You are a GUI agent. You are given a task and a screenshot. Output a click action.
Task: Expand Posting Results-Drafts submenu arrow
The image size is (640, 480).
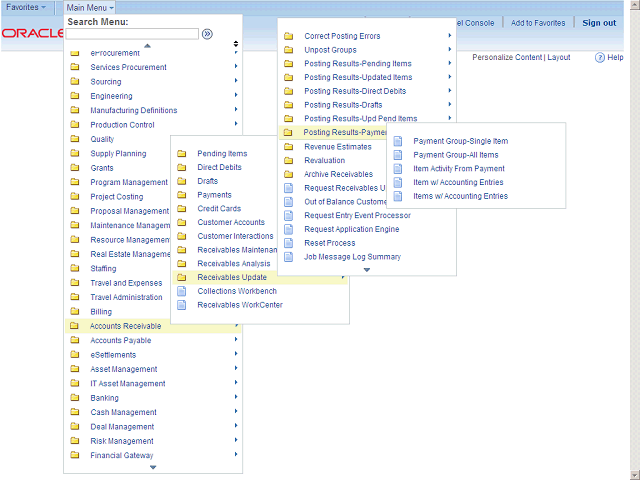[449, 104]
